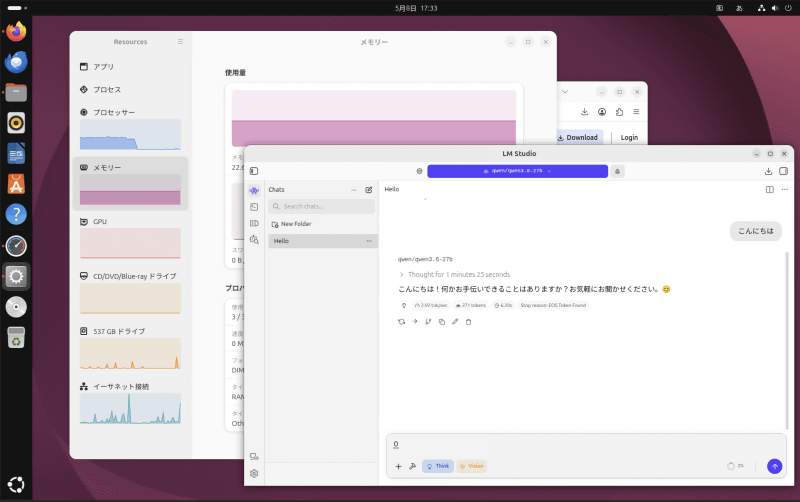Click the LM Studio chat scrollbar
This screenshot has width=800, height=502.
[x=787, y=340]
